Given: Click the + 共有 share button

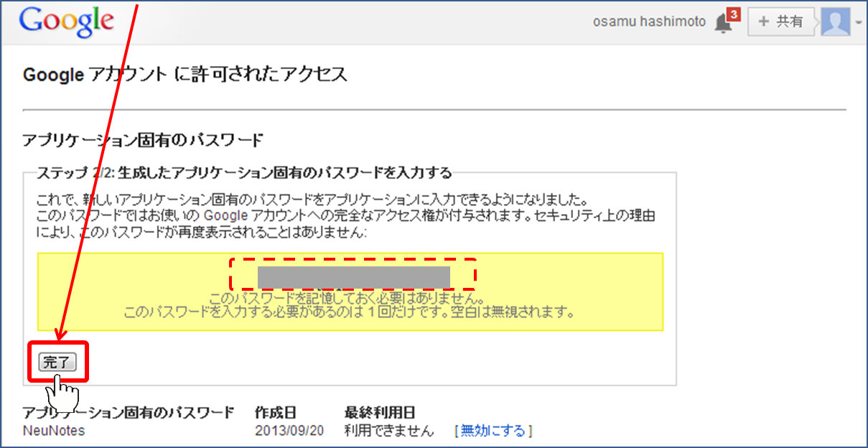Looking at the screenshot, I should [781, 22].
